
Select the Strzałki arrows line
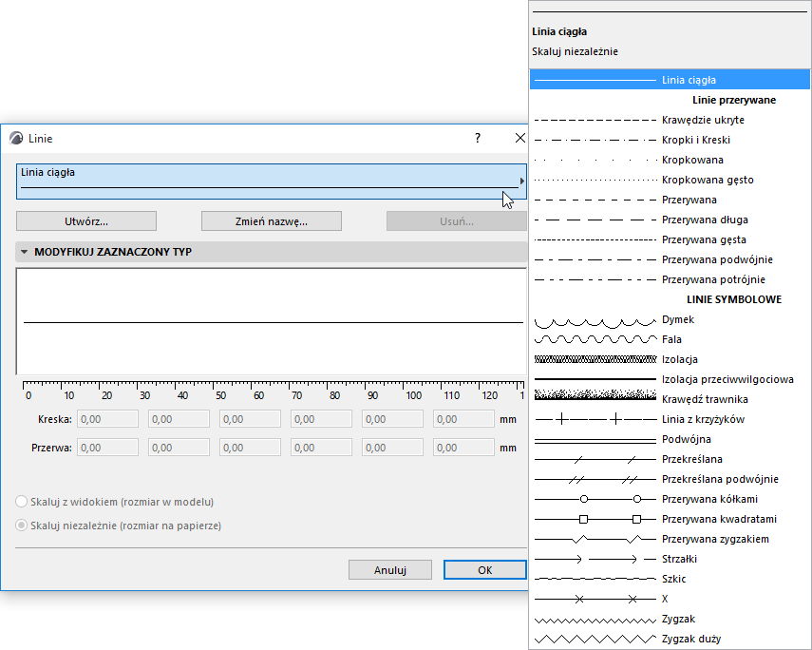coord(670,559)
